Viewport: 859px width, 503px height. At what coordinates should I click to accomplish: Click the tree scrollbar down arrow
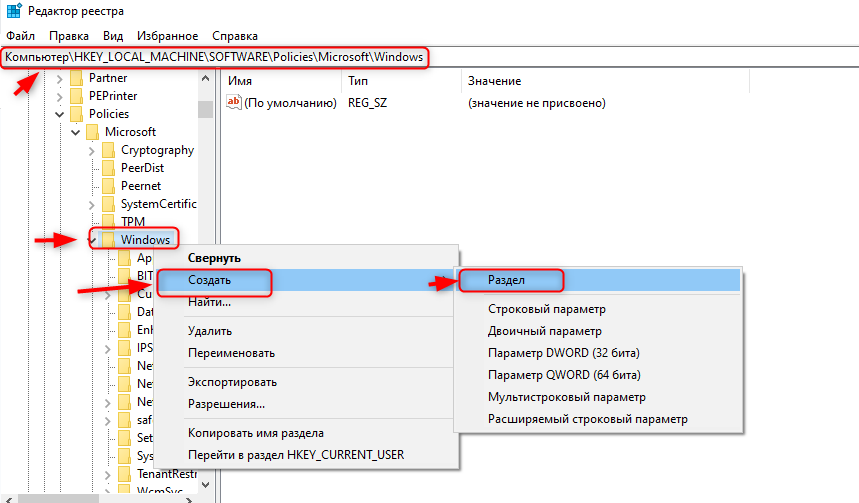(205, 485)
